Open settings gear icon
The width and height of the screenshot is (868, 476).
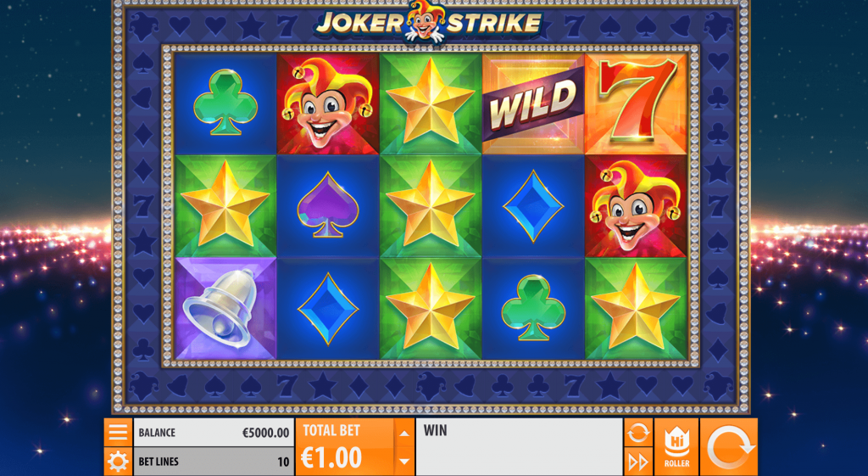[118, 462]
